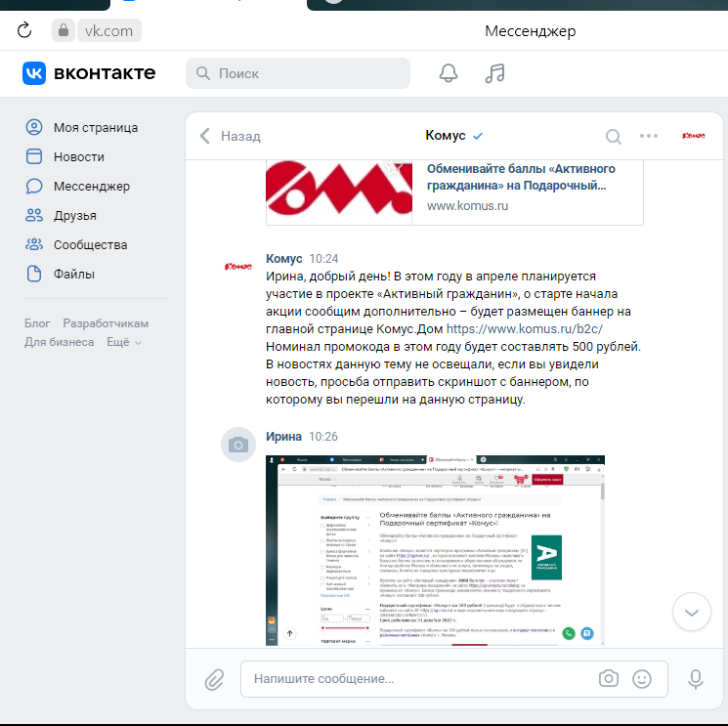728x726 pixels.
Task: Click the Напишите сообщение input field
Action: coord(454,679)
